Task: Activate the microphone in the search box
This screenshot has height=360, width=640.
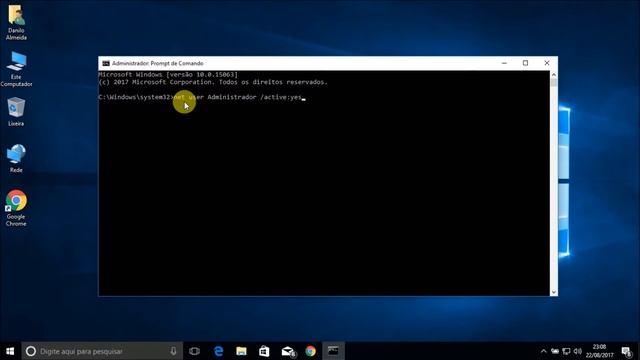Action: coord(173,351)
